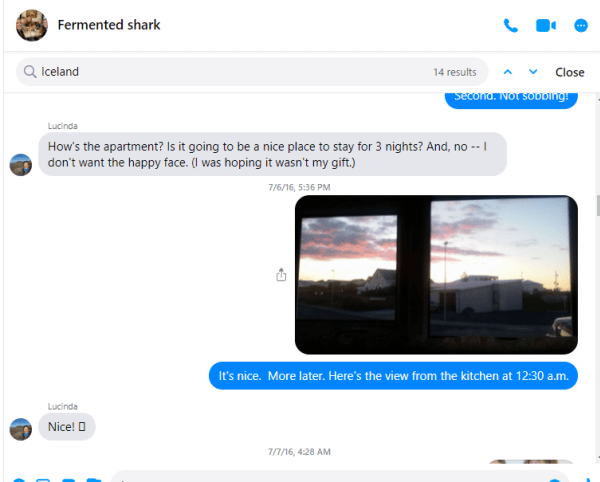Click Lucinda's How's the apartment message
This screenshot has width=600, height=482.
tap(272, 154)
